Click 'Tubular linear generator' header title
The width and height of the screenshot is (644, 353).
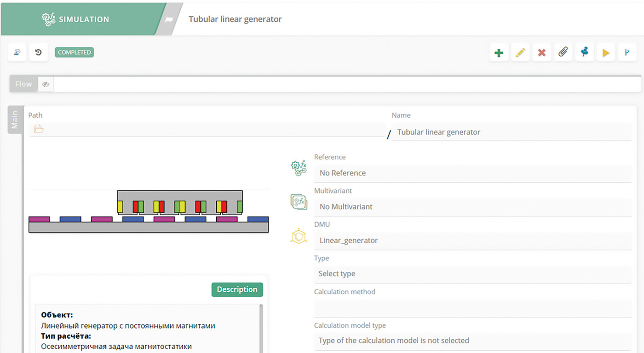(x=235, y=19)
